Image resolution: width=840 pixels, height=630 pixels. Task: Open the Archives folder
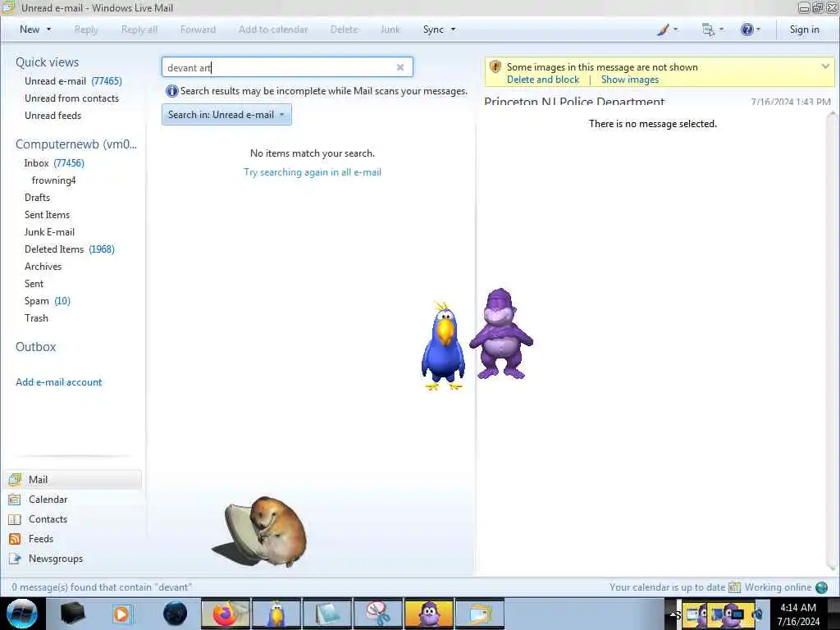tap(43, 267)
